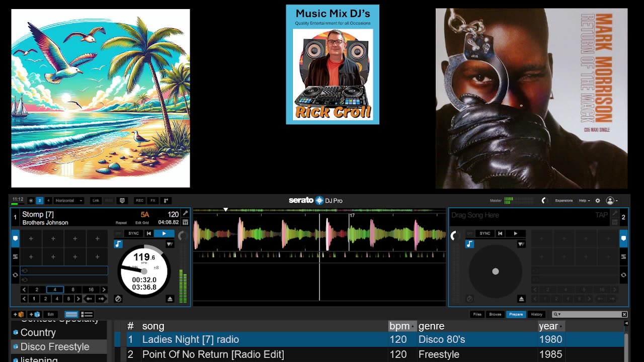
Task: Toggle key lock note icon on deck 2
Action: [x=469, y=244]
